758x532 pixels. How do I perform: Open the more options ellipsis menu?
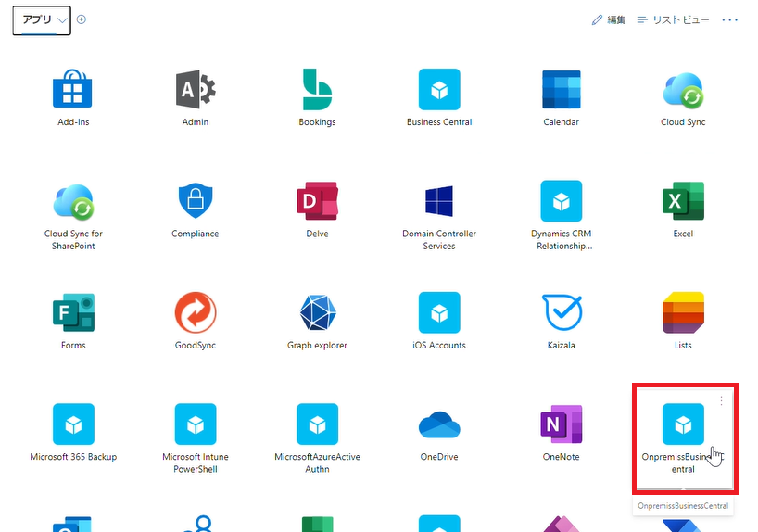click(x=729, y=19)
